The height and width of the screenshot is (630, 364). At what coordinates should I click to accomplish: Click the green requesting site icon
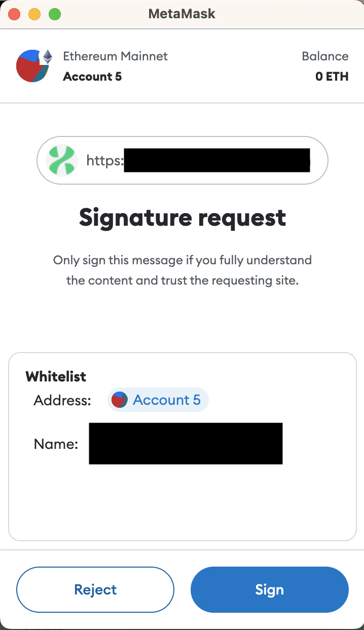[61, 161]
